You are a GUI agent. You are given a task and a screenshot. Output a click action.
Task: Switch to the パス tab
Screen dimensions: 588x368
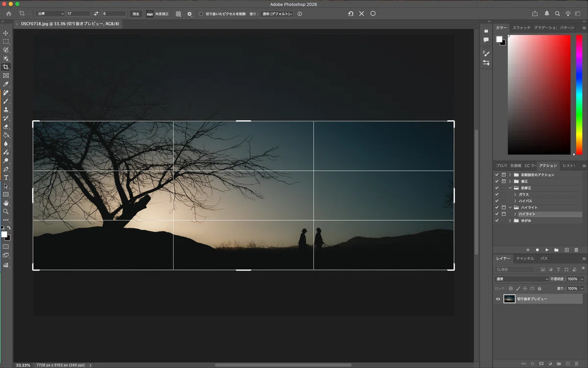click(x=544, y=258)
